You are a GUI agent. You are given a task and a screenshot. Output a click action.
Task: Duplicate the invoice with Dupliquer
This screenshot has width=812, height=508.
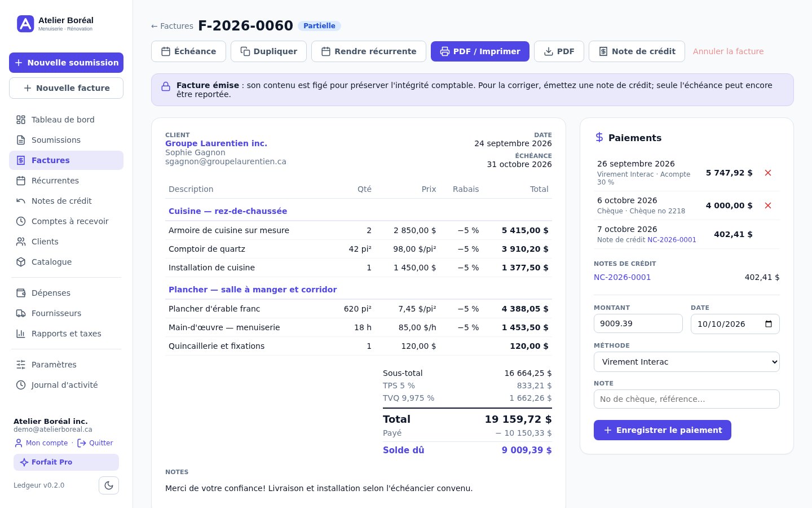coord(268,51)
